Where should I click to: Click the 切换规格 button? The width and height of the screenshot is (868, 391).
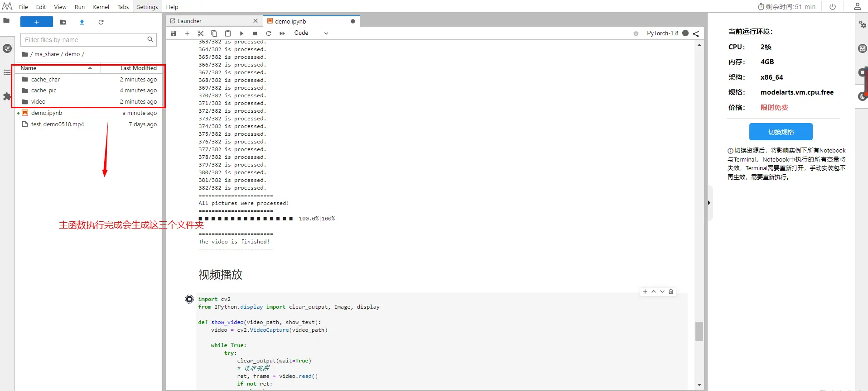point(781,132)
